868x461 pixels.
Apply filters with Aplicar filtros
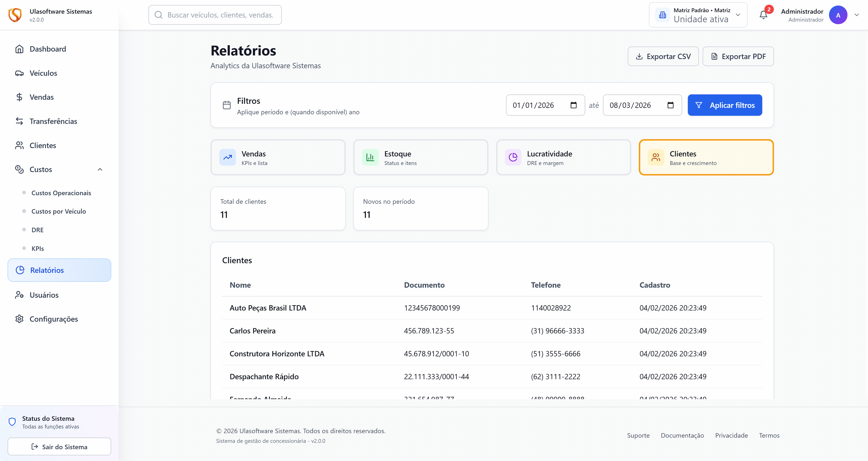pos(725,105)
